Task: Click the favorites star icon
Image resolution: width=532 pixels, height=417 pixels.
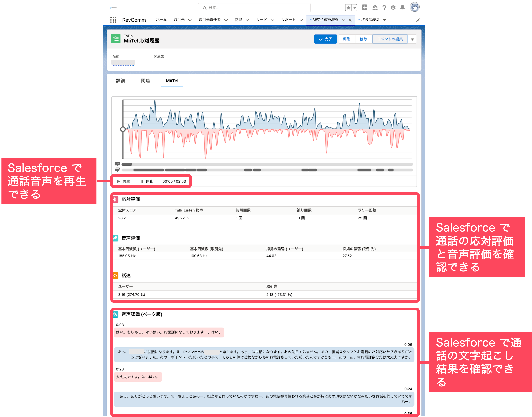Action: 348,8
